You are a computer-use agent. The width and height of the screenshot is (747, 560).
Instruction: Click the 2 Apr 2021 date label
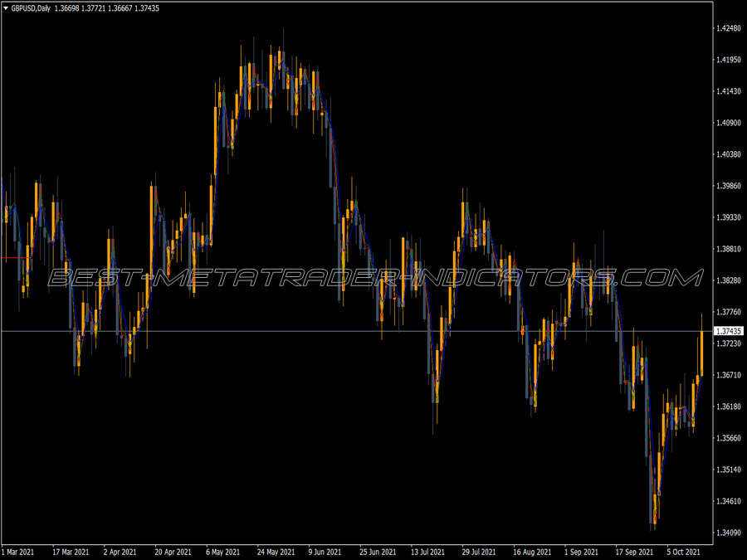(120, 552)
